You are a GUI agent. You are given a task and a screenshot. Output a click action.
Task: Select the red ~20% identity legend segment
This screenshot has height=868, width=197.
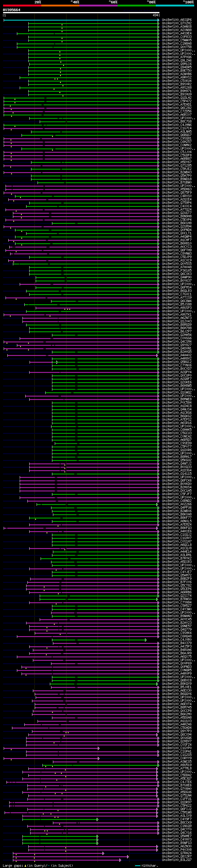pyautogui.click(x=22, y=6)
